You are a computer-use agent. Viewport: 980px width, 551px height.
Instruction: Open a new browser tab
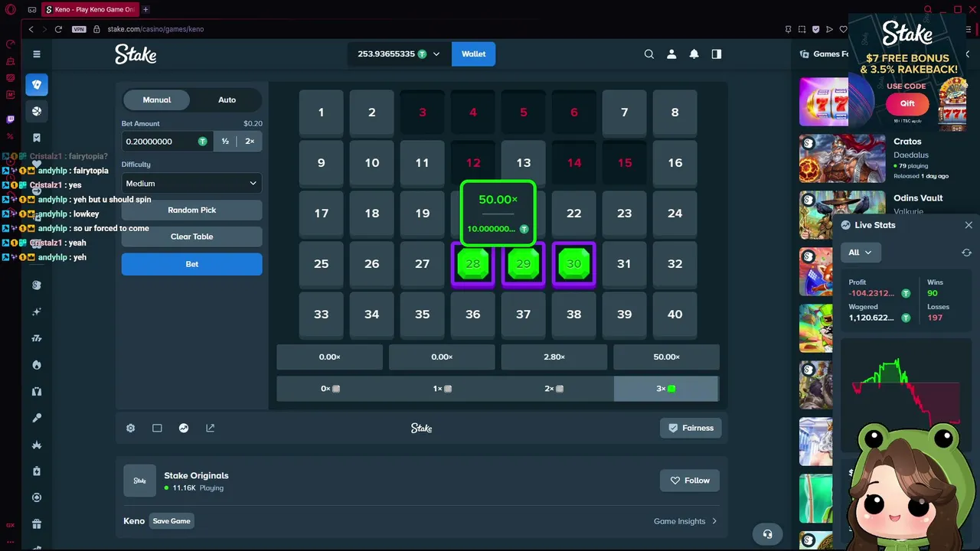click(145, 10)
